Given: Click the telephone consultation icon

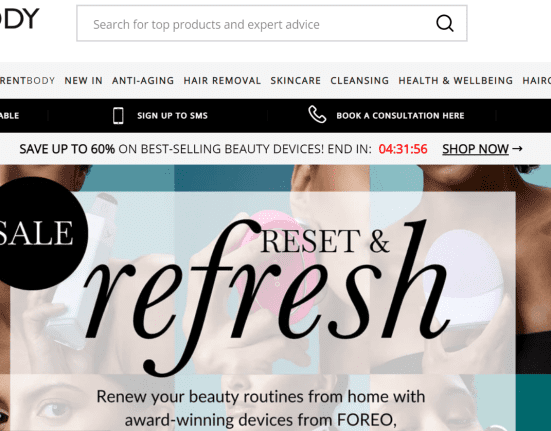Looking at the screenshot, I should point(317,115).
